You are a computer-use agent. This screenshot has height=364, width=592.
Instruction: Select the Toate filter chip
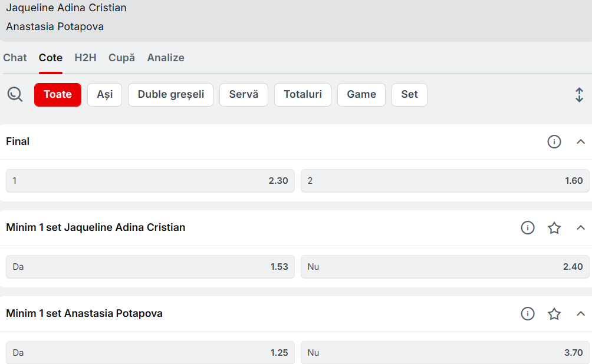point(58,95)
